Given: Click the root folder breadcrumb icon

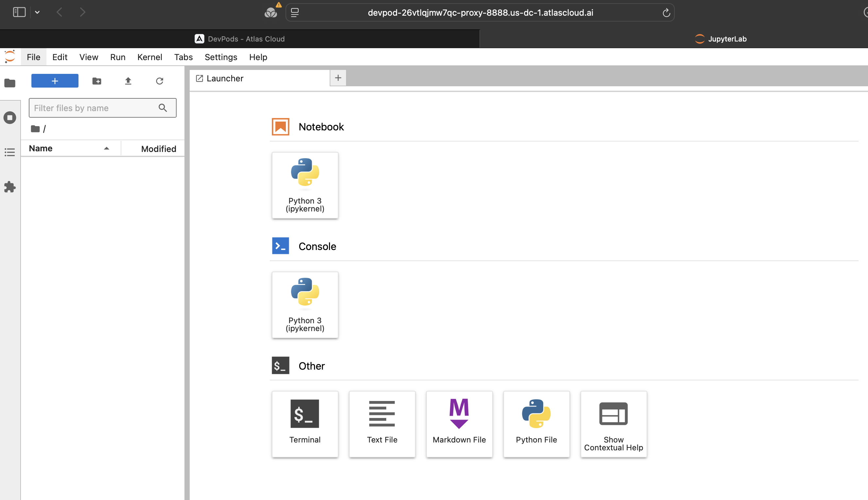Looking at the screenshot, I should (x=35, y=129).
